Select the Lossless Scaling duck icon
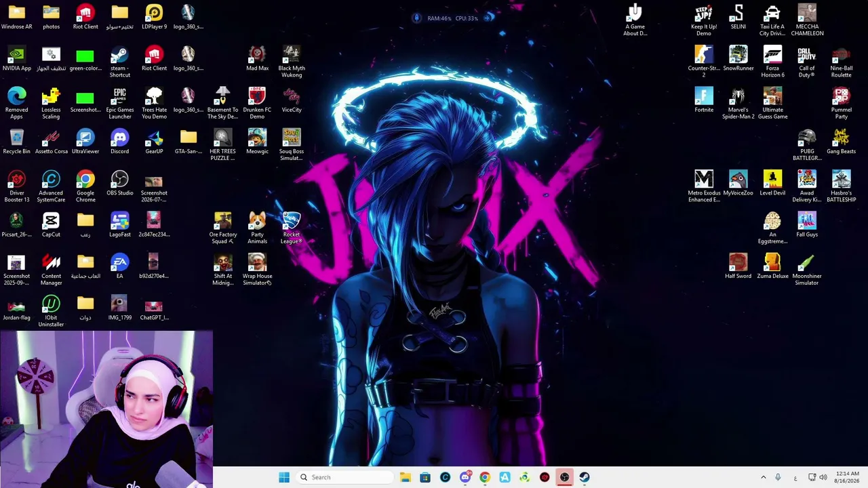The height and width of the screenshot is (488, 868). pos(51,104)
